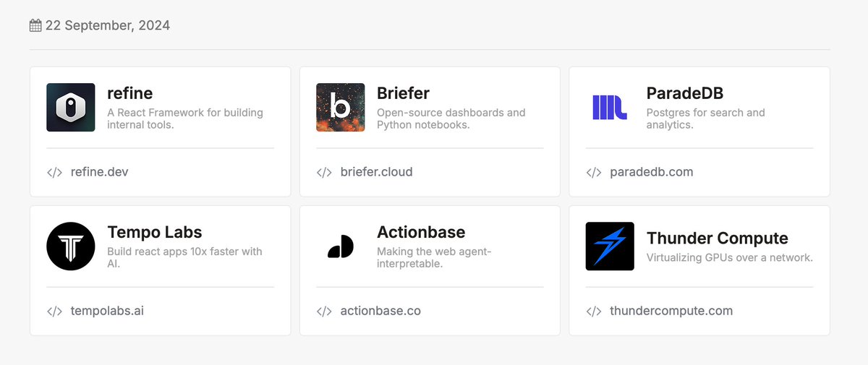Click 'Open-source dashboards and Python notebooks.' description
Screen dimensions: 868x365
451,119
